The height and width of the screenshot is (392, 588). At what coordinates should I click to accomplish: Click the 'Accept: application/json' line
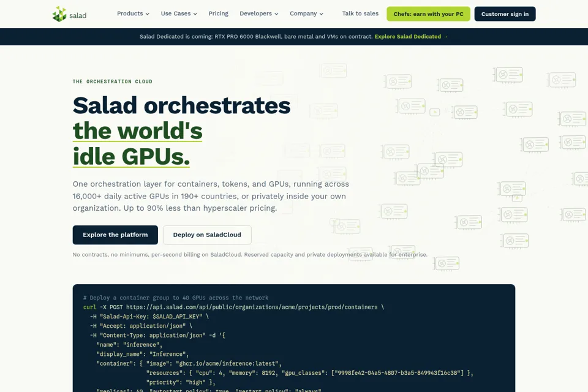point(141,326)
